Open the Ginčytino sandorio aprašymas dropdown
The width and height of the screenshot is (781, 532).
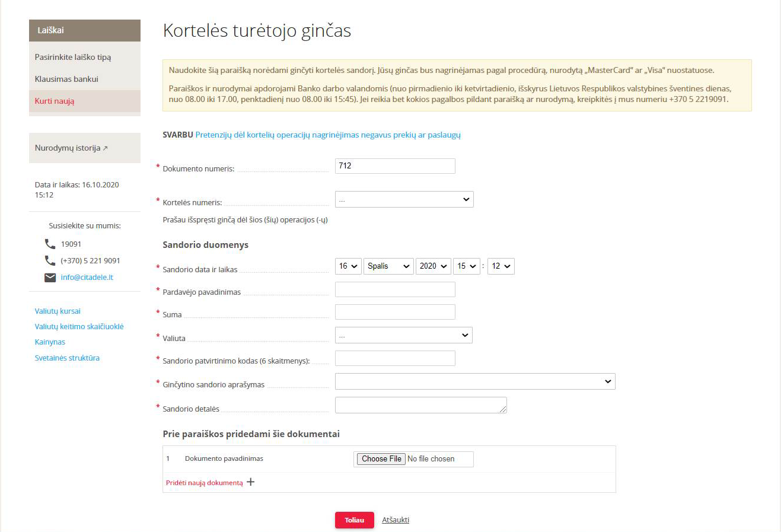pyautogui.click(x=474, y=381)
